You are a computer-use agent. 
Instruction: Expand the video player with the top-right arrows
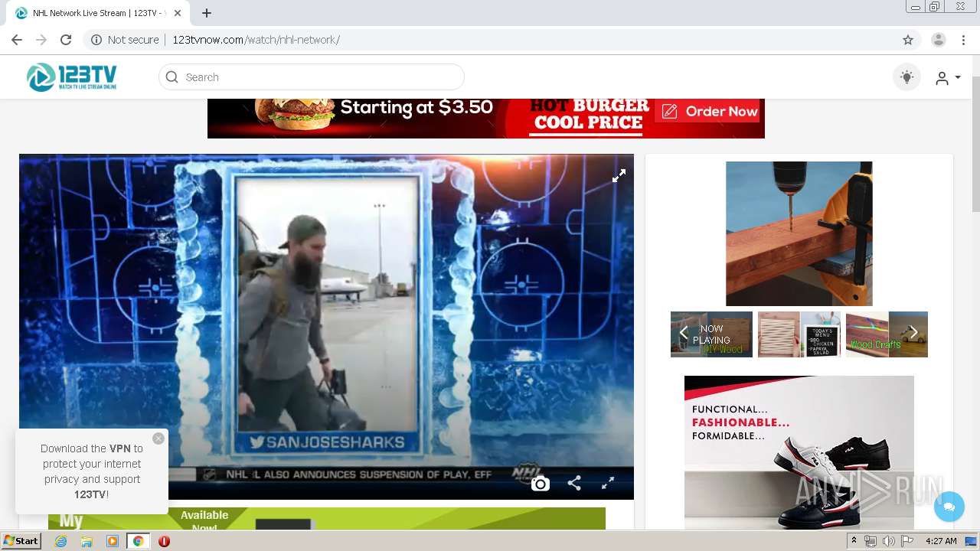point(619,176)
